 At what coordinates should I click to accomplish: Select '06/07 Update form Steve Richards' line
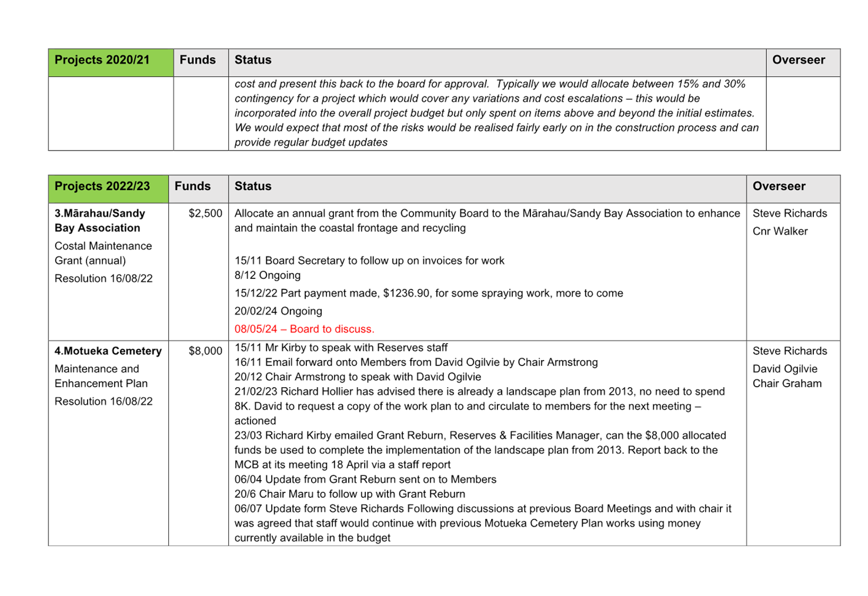pyautogui.click(x=483, y=509)
